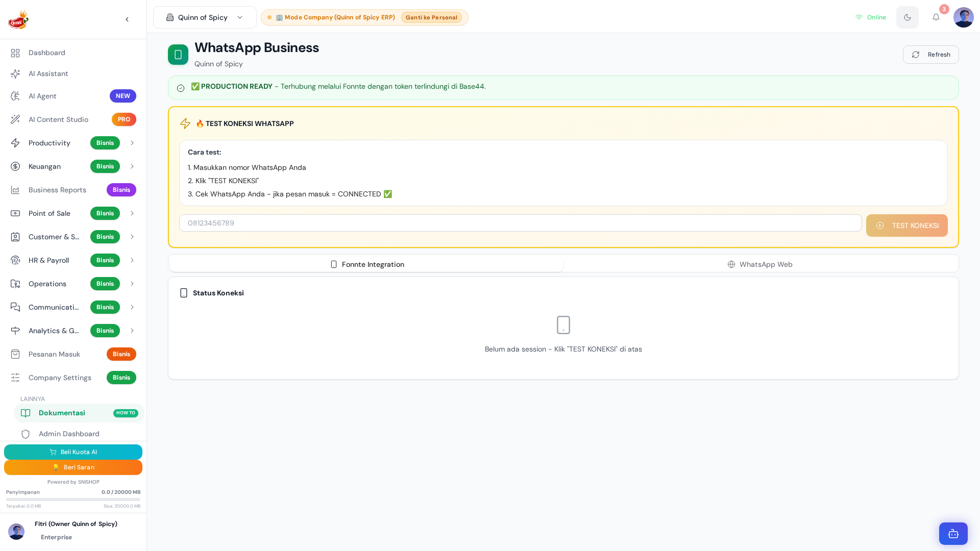Screen dimensions: 980x551
Task: Click the empty session phone placeholder icon
Action: 563,325
